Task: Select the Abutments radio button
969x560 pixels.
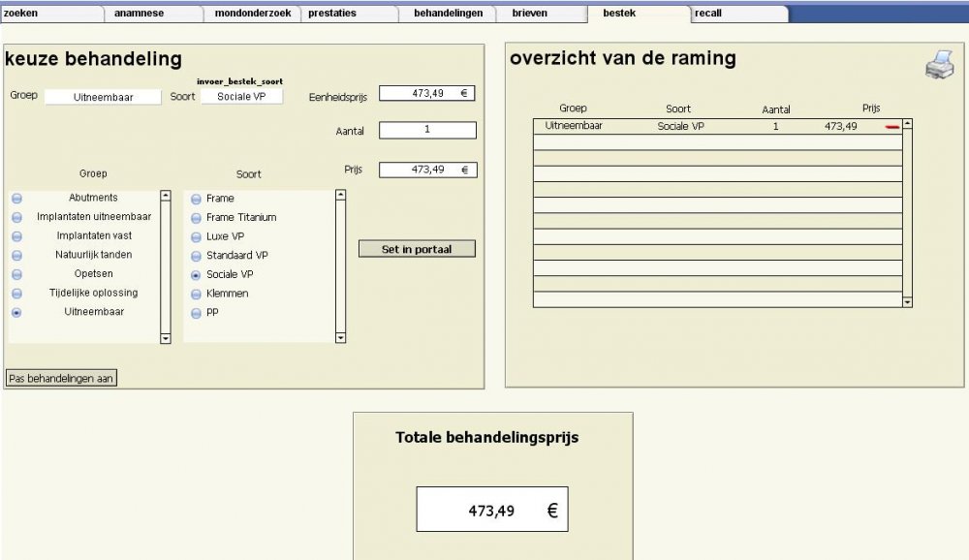Action: click(16, 199)
